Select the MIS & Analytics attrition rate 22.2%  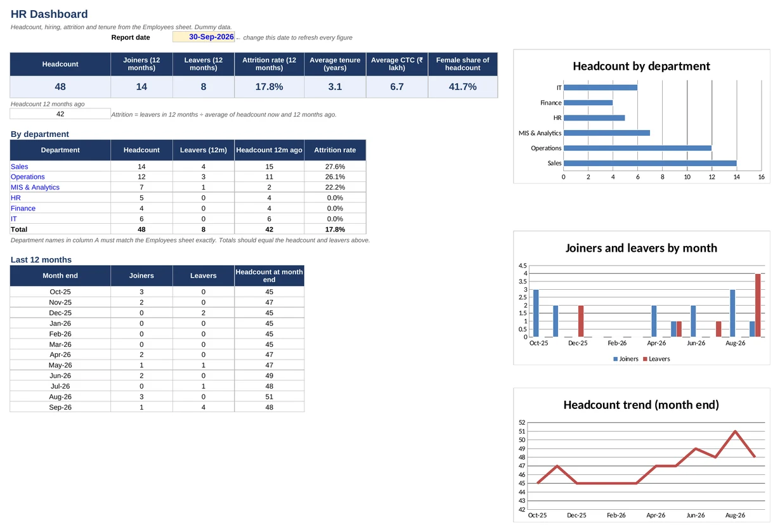coord(335,188)
